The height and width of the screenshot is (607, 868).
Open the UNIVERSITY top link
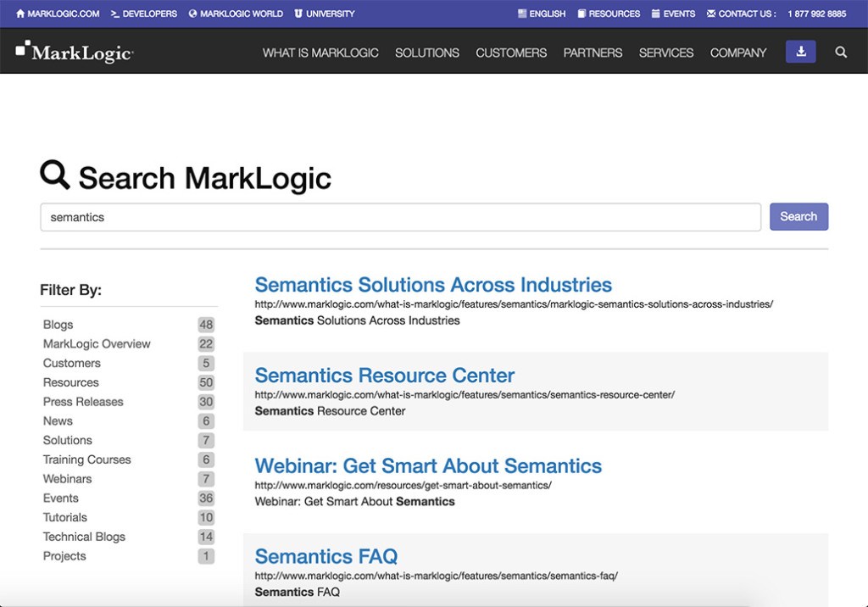[x=325, y=14]
